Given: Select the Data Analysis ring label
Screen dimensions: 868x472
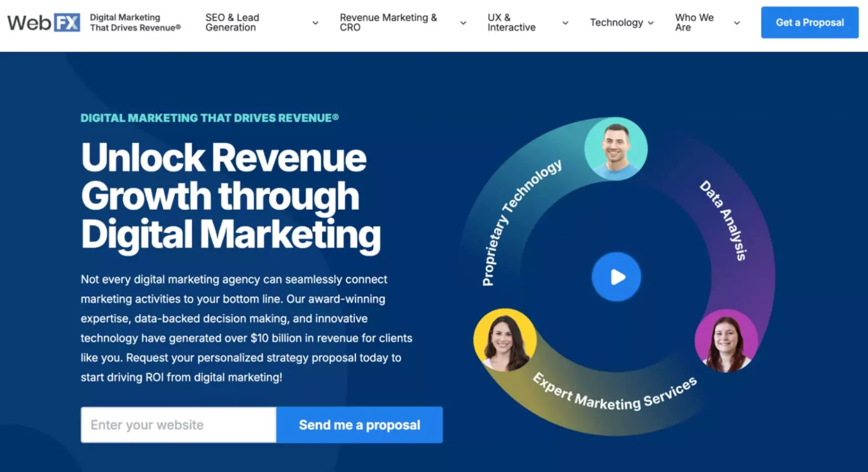Looking at the screenshot, I should tap(724, 220).
